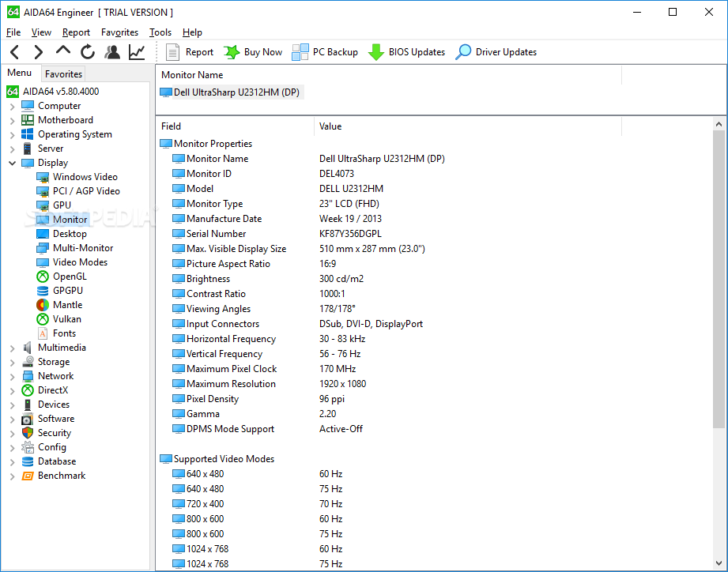Open the View menu

41,32
